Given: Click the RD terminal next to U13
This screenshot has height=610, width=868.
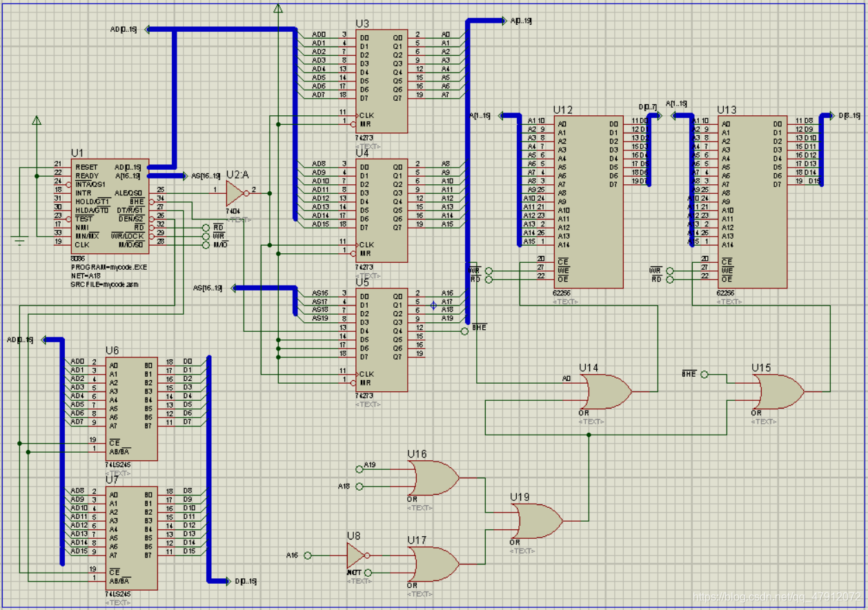Looking at the screenshot, I should pyautogui.click(x=670, y=279).
